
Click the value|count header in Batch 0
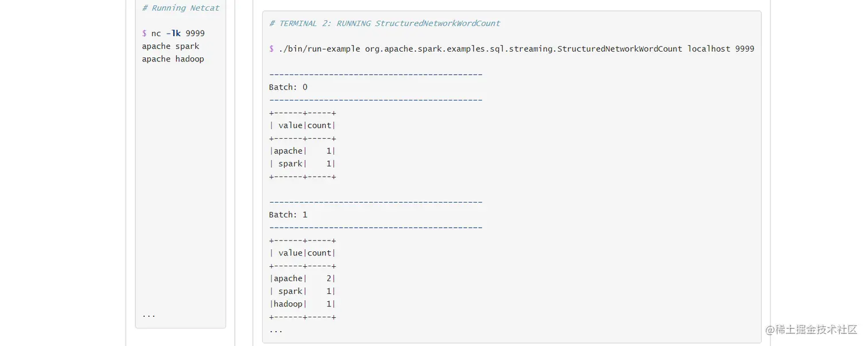click(303, 126)
